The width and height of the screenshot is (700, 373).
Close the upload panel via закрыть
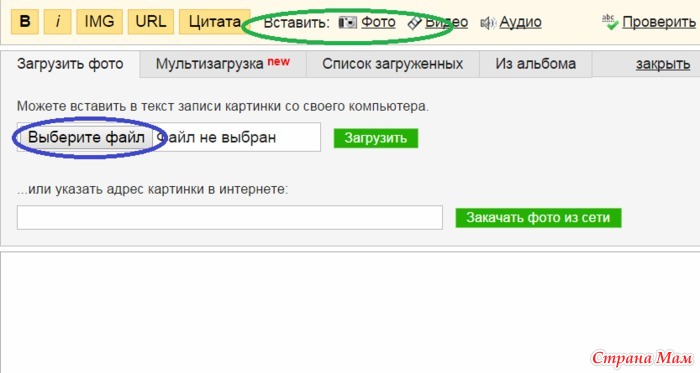(x=663, y=64)
